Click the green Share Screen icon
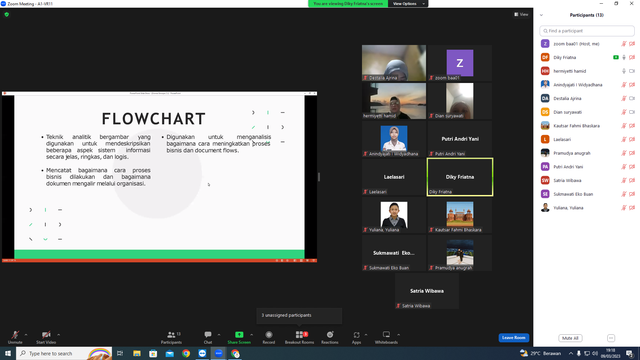The image size is (640, 360). (x=239, y=335)
